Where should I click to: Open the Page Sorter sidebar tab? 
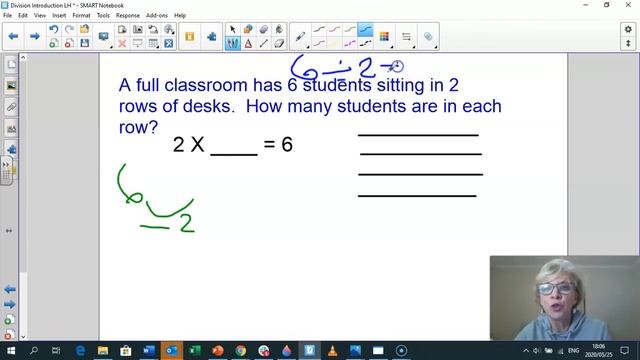coord(11,64)
